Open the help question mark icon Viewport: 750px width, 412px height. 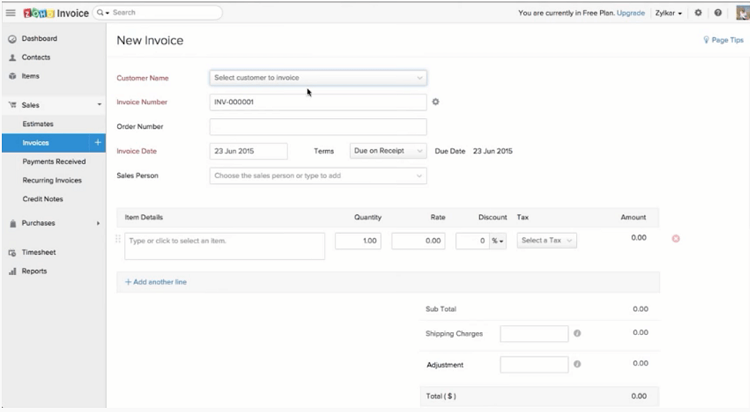pos(718,13)
